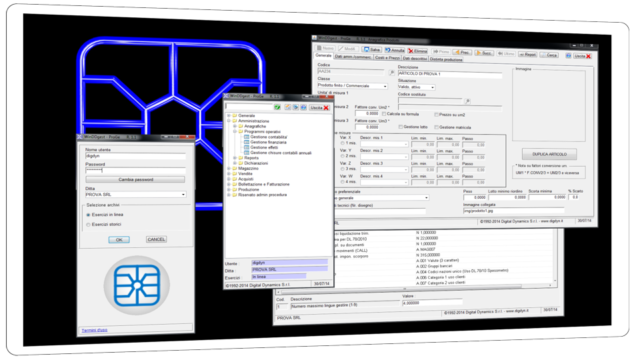
Task: Click the lookup icon beside the Codice field
Action: [x=391, y=73]
